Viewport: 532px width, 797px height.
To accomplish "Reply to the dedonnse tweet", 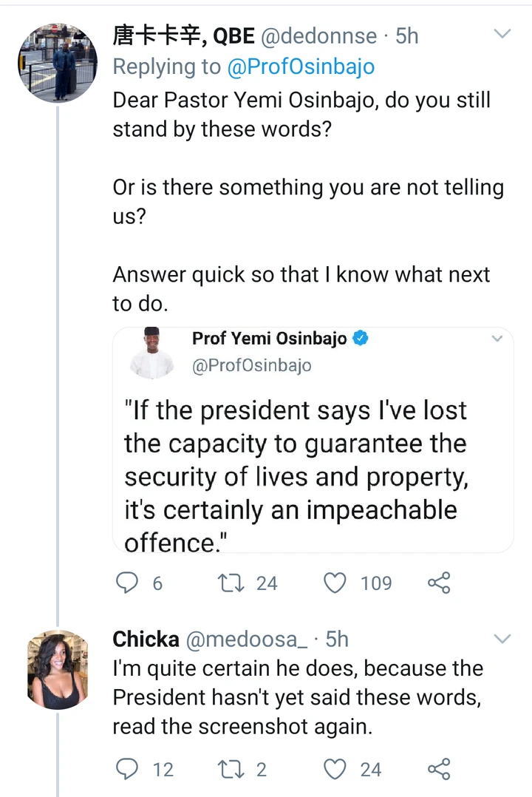I will coord(128,583).
